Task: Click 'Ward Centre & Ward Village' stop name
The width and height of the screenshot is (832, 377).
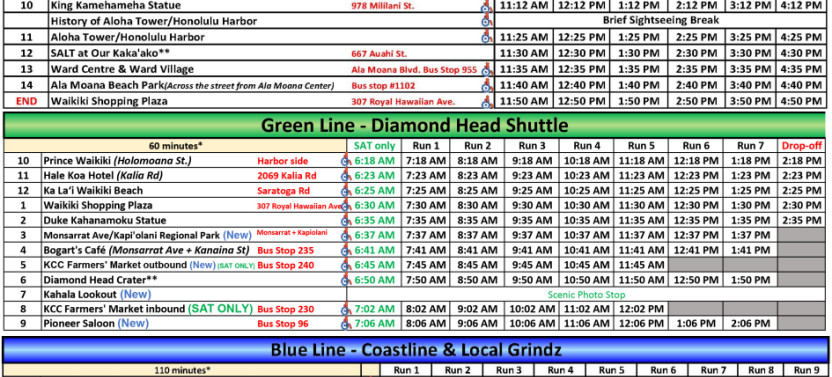Action: (122, 69)
